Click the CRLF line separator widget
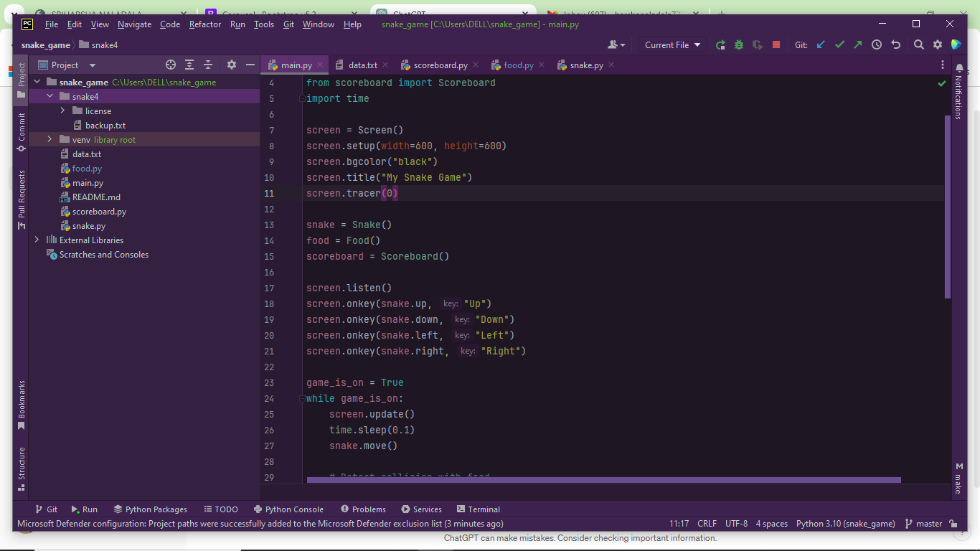This screenshot has width=980, height=551. coord(707,524)
